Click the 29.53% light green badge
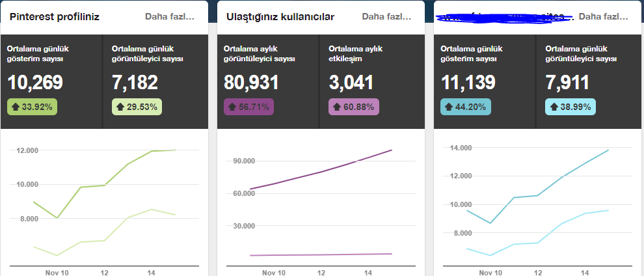The width and height of the screenshot is (644, 276). 137,107
